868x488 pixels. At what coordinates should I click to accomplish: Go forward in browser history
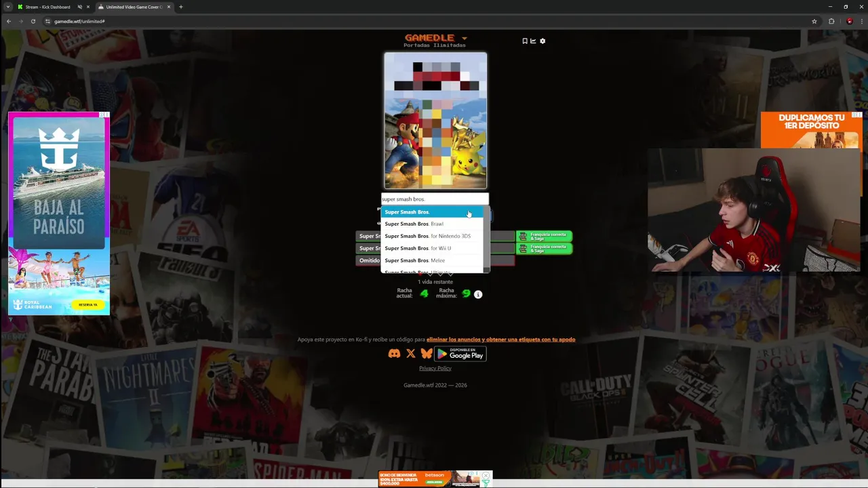point(20,21)
